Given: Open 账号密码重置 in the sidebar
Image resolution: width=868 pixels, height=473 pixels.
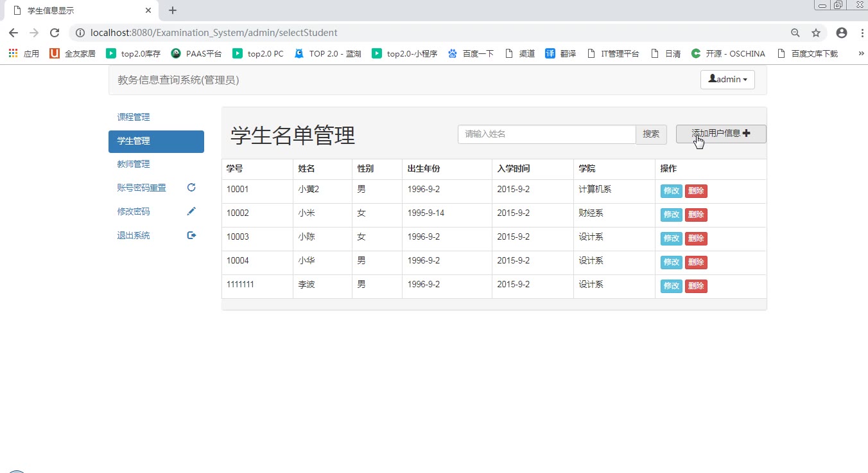Looking at the screenshot, I should pyautogui.click(x=142, y=188).
